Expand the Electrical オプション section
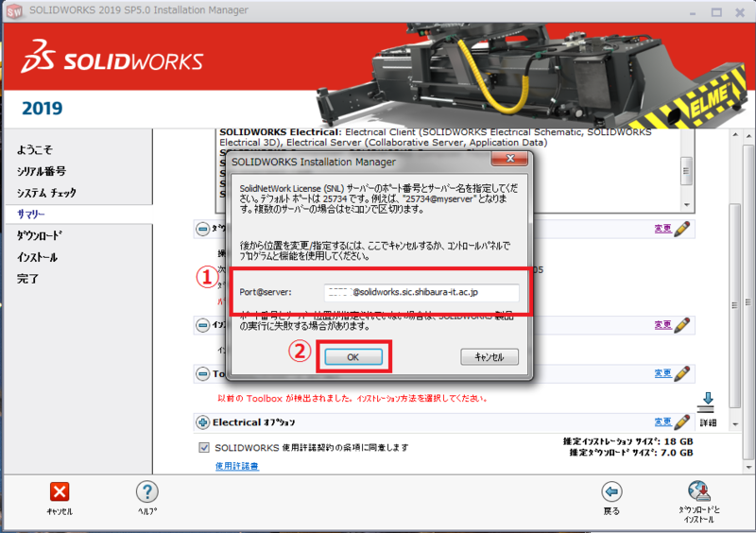Viewport: 756px width, 533px height. coord(202,421)
